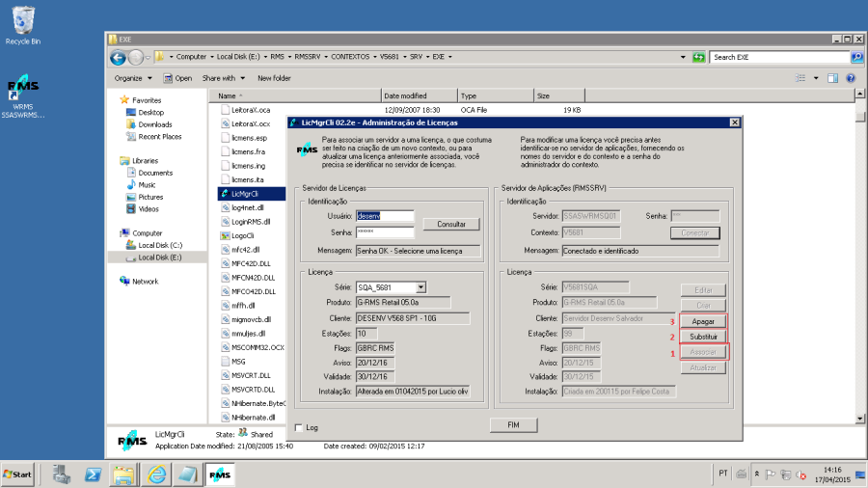The image size is (868, 488).
Task: Open Internet Explorer from taskbar
Action: click(156, 474)
